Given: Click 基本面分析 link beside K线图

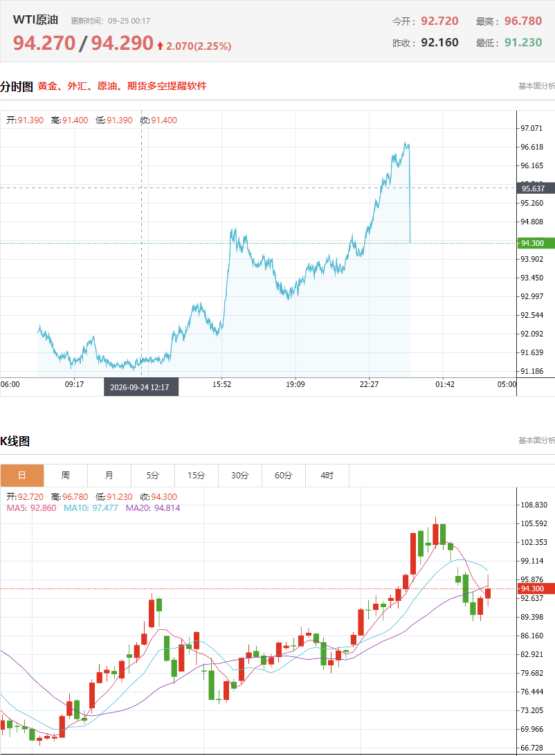Looking at the screenshot, I should (x=537, y=440).
